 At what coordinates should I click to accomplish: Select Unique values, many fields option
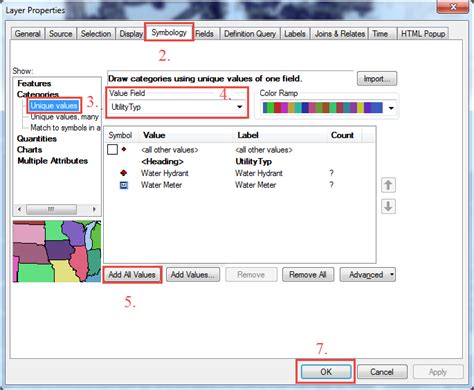click(65, 117)
